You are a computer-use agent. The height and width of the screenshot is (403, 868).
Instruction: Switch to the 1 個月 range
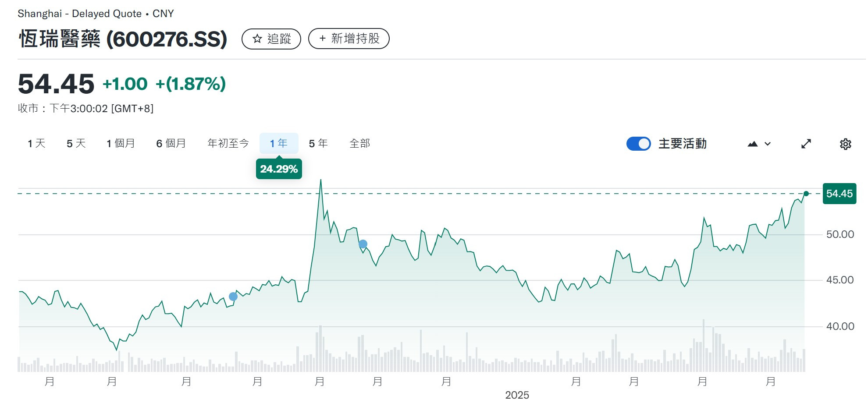point(121,143)
